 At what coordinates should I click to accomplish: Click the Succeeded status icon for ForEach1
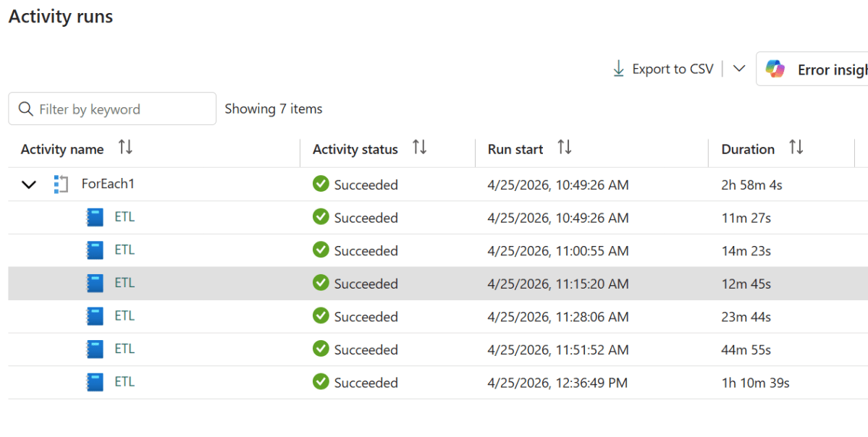pos(320,184)
